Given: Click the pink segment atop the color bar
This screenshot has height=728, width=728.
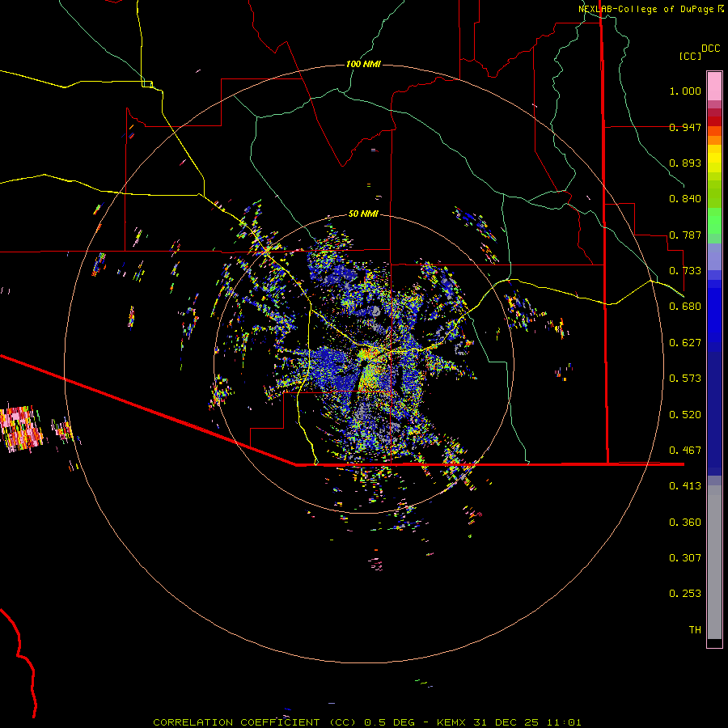Looking at the screenshot, I should coord(714,86).
